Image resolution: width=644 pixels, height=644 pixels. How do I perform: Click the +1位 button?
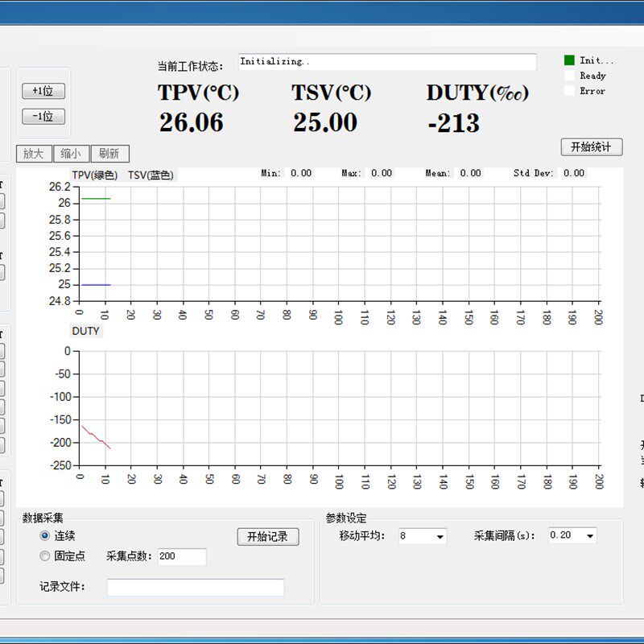tap(43, 91)
